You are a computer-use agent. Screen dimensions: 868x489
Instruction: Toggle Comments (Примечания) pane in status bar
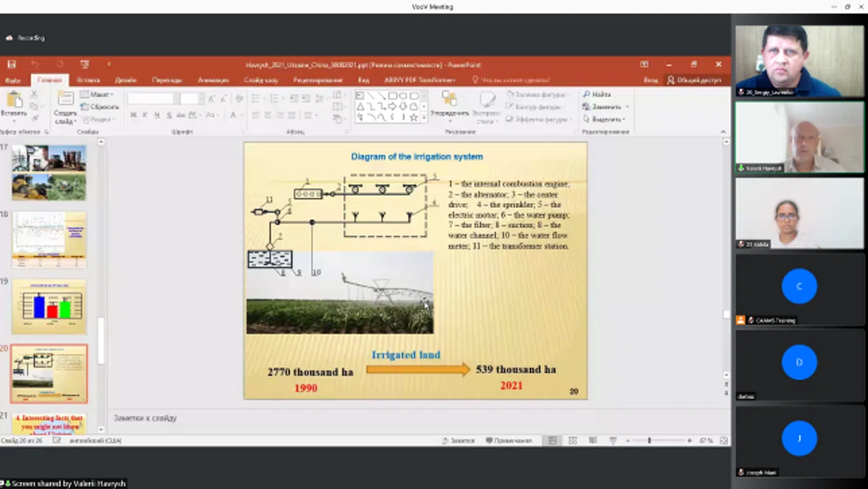(509, 441)
